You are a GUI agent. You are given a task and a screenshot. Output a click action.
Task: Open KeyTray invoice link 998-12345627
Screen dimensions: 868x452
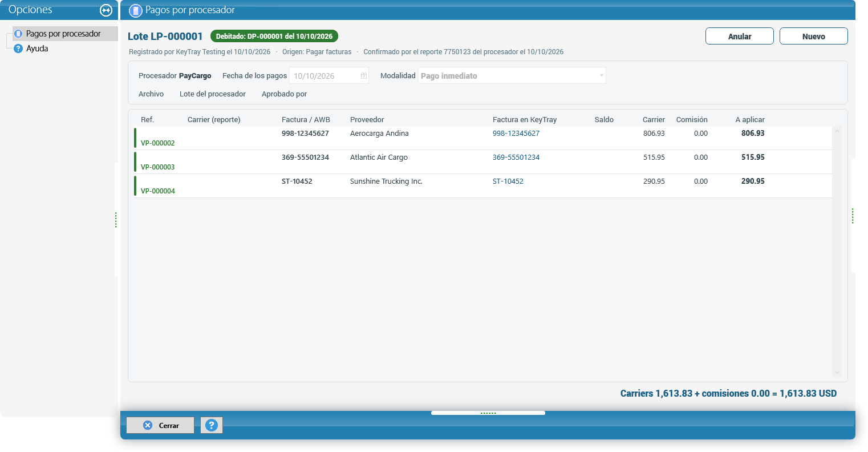pos(516,134)
